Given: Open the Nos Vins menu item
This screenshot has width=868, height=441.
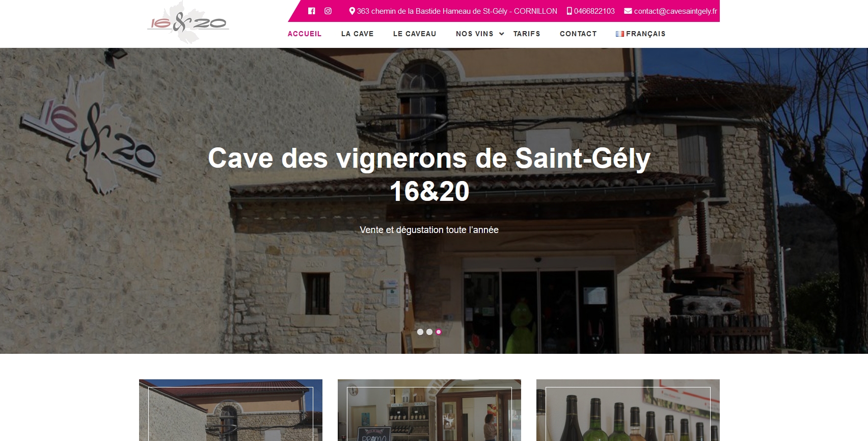Looking at the screenshot, I should [x=475, y=34].
